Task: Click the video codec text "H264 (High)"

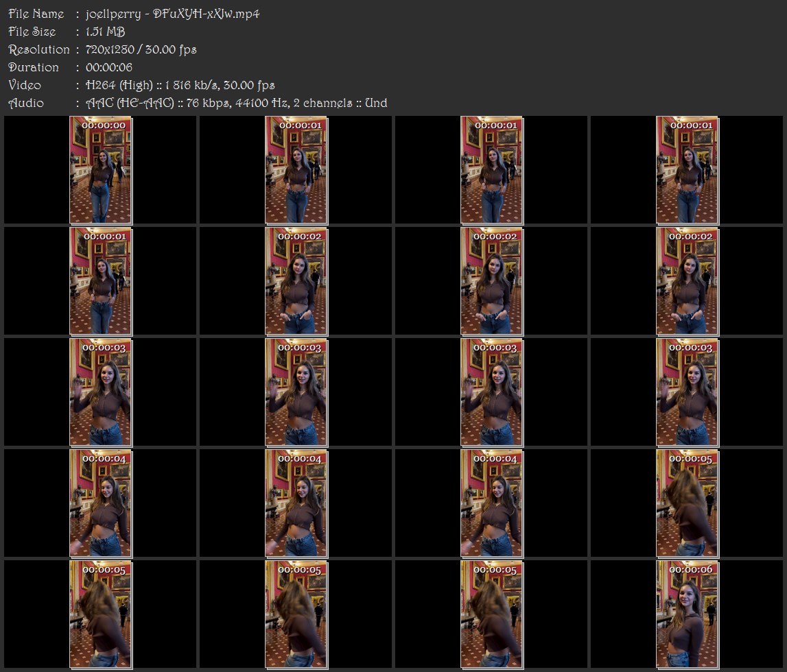Action: [119, 85]
